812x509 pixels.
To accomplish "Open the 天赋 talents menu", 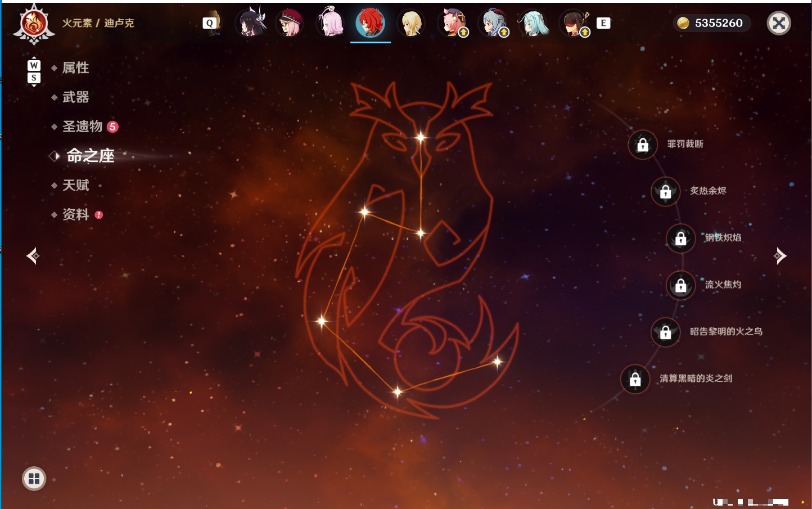I will point(75,185).
